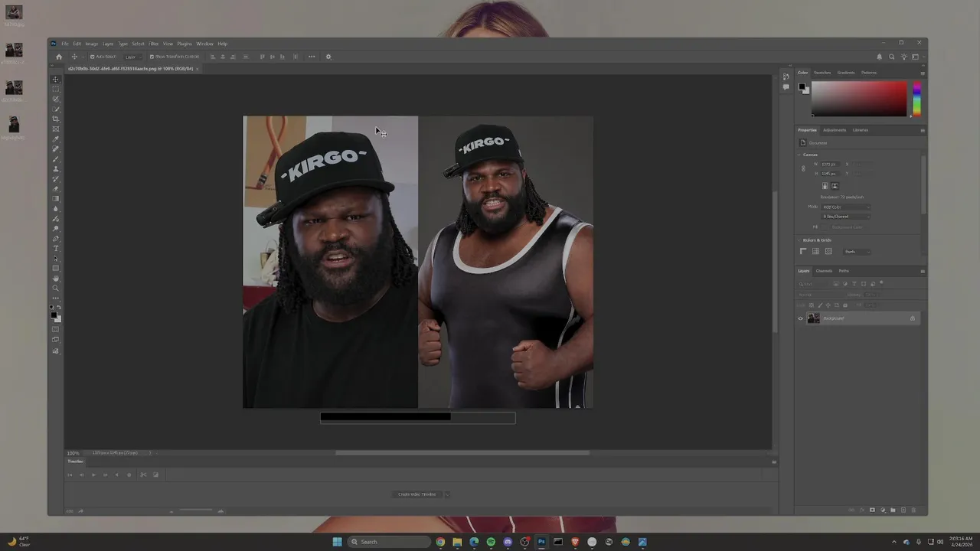Open Photoshop search magnifier icon
This screenshot has width=980, height=551.
[891, 57]
